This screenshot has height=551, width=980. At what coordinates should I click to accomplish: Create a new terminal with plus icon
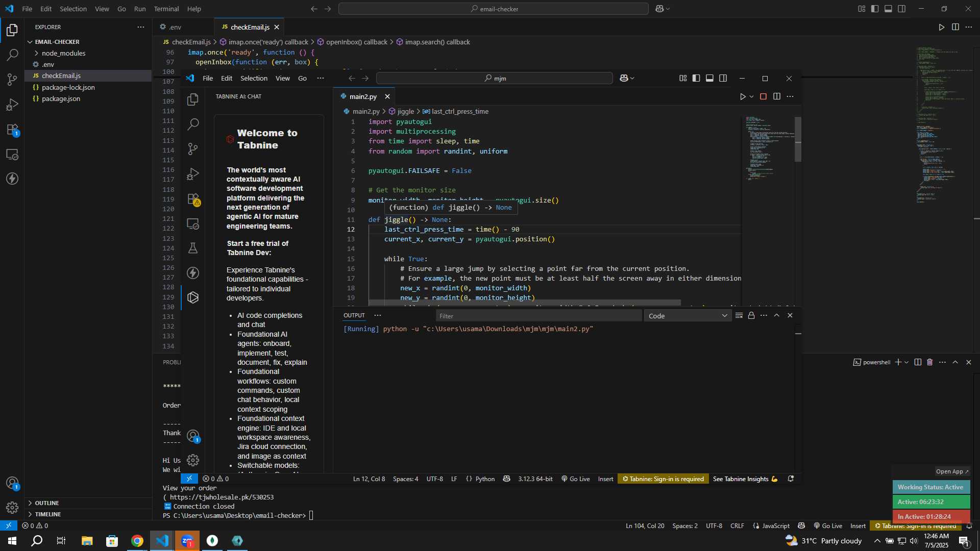click(x=898, y=362)
